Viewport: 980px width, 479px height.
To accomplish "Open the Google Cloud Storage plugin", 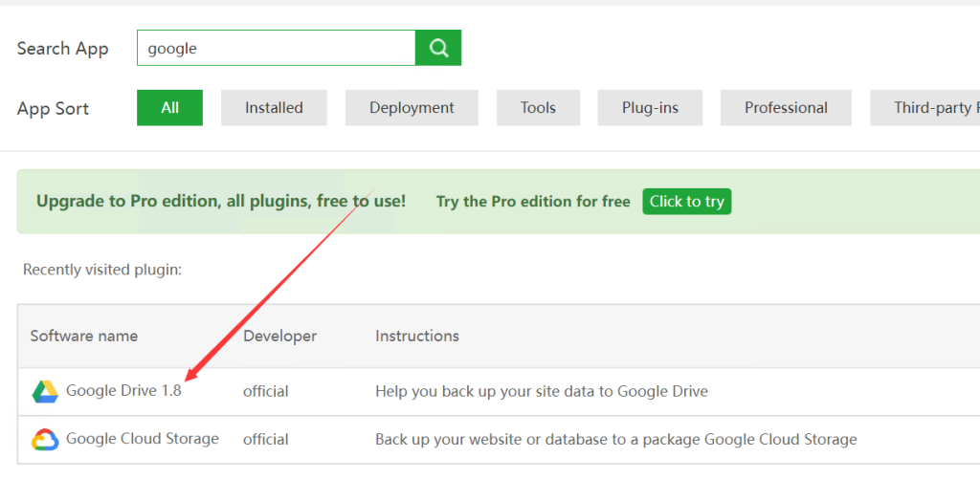I will 143,439.
